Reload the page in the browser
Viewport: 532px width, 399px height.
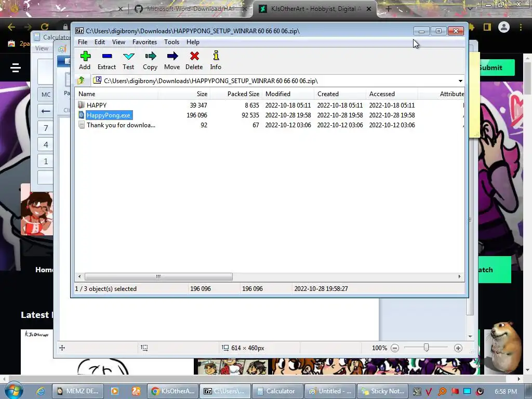coord(45,27)
